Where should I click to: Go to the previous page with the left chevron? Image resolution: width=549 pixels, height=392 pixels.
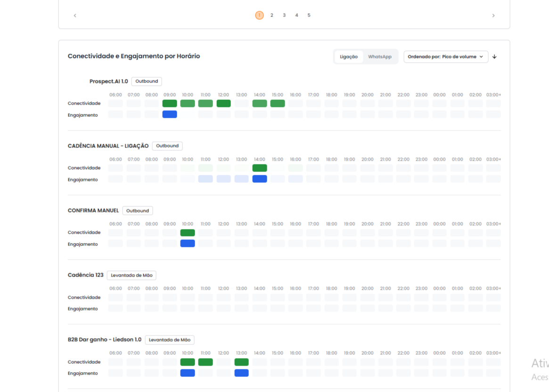75,16
